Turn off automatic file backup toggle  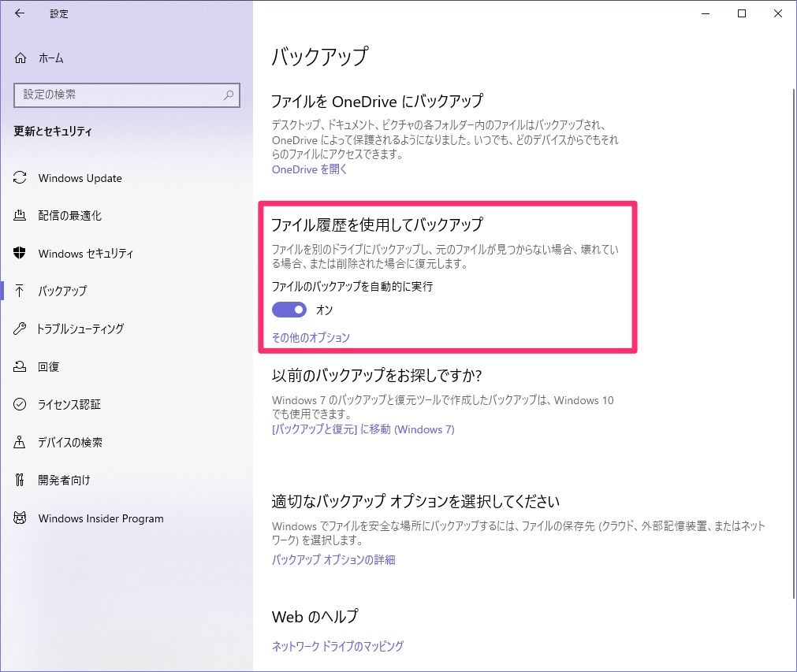289,310
